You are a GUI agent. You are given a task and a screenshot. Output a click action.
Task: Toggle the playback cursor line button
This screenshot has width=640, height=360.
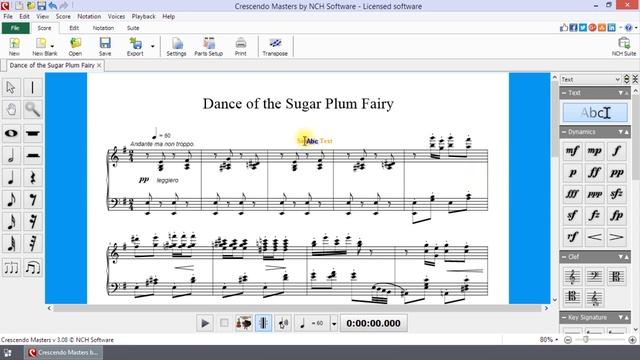point(263,323)
